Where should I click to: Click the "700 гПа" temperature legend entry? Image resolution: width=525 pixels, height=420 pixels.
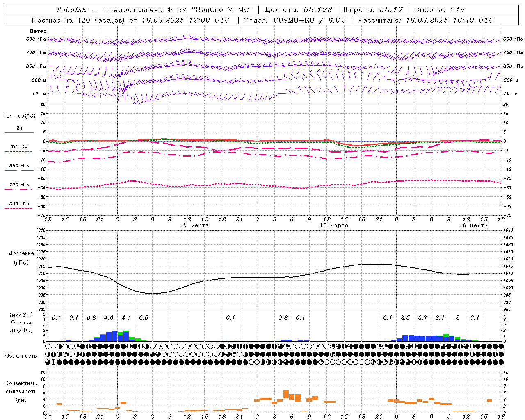pyautogui.click(x=19, y=185)
